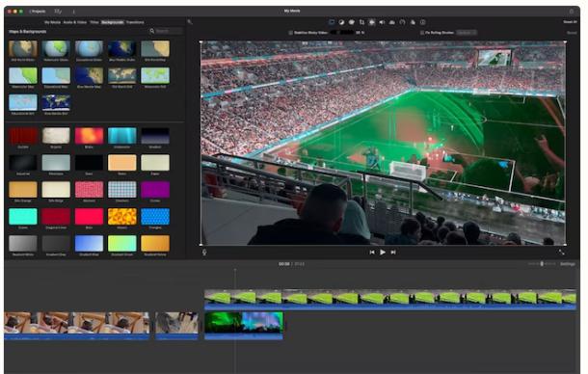This screenshot has height=374, width=588.
Task: Adjust the stabilize shaky video slider
Action: (341, 33)
